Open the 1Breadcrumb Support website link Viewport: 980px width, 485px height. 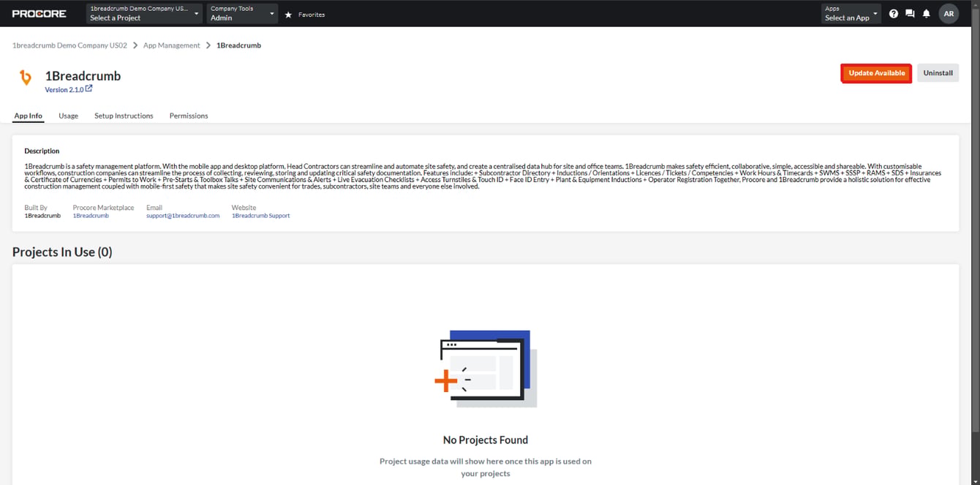point(261,216)
